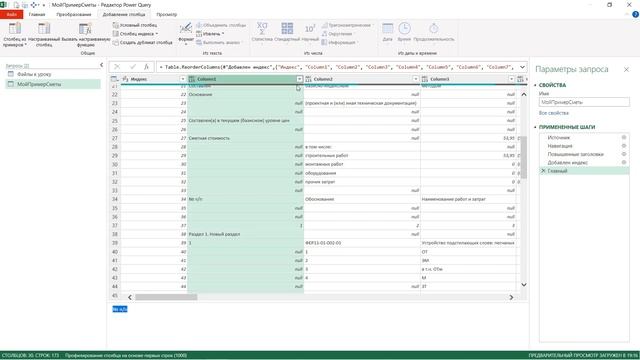The width and height of the screenshot is (640, 360).
Task: Switch to the Просмотр tab
Action: click(167, 15)
